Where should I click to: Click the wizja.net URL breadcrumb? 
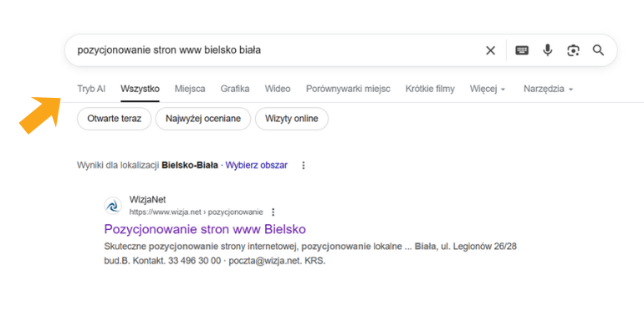click(196, 212)
